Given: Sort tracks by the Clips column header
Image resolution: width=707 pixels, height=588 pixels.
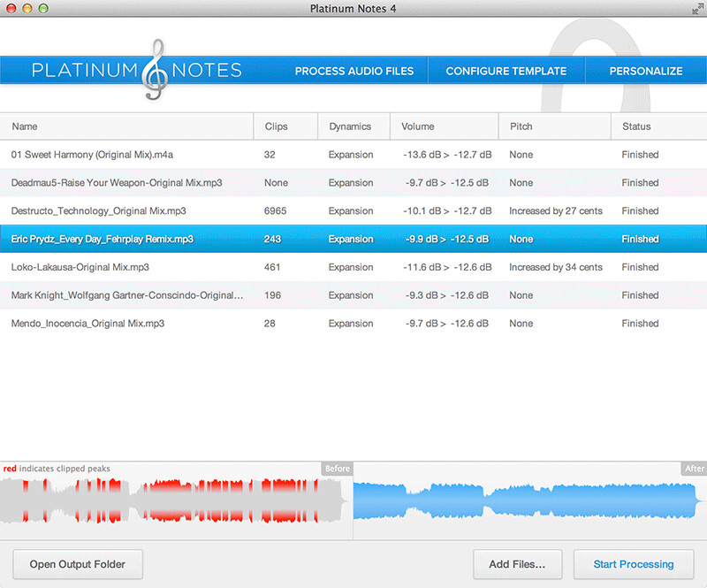Looking at the screenshot, I should click(x=277, y=126).
